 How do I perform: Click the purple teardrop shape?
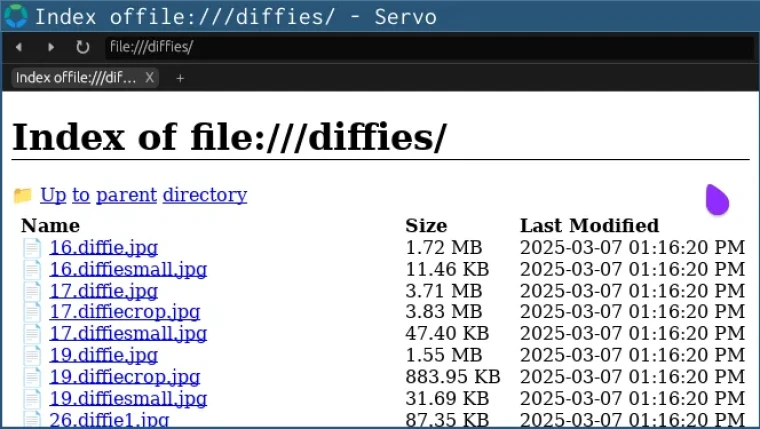[x=717, y=199]
